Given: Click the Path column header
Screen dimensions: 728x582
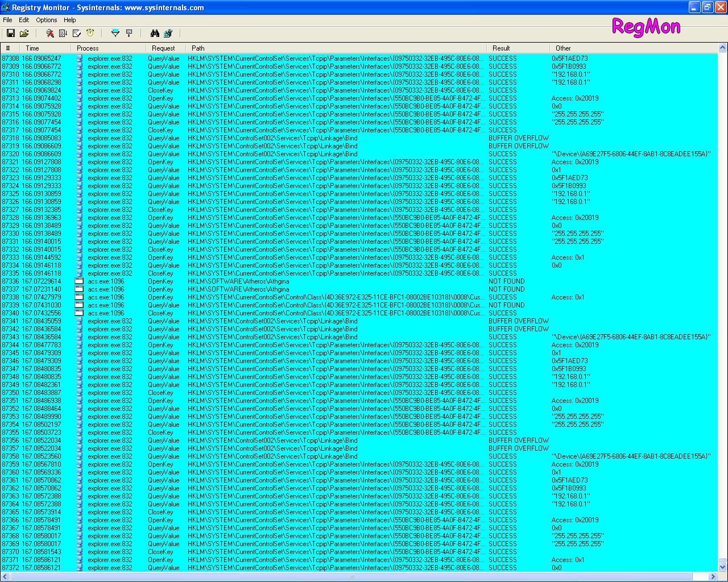Looking at the screenshot, I should [x=336, y=48].
